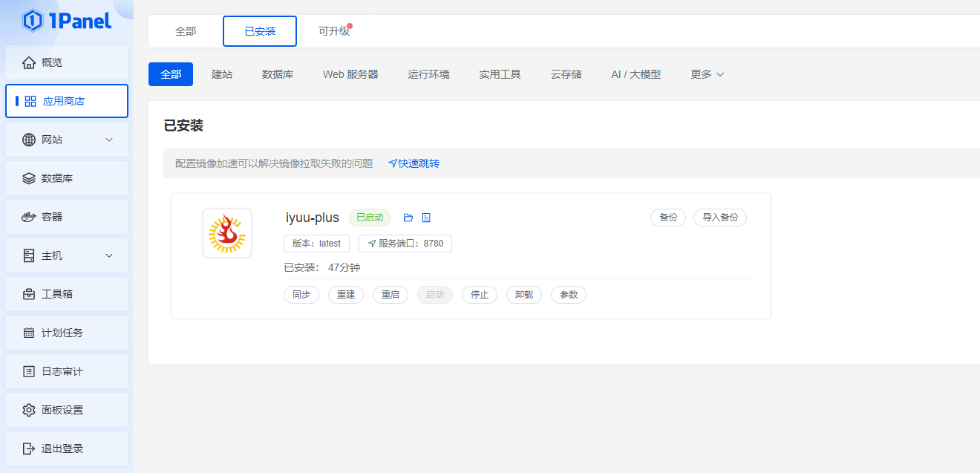The image size is (980, 473).
Task: Switch to the top 全部 tab
Action: [186, 31]
